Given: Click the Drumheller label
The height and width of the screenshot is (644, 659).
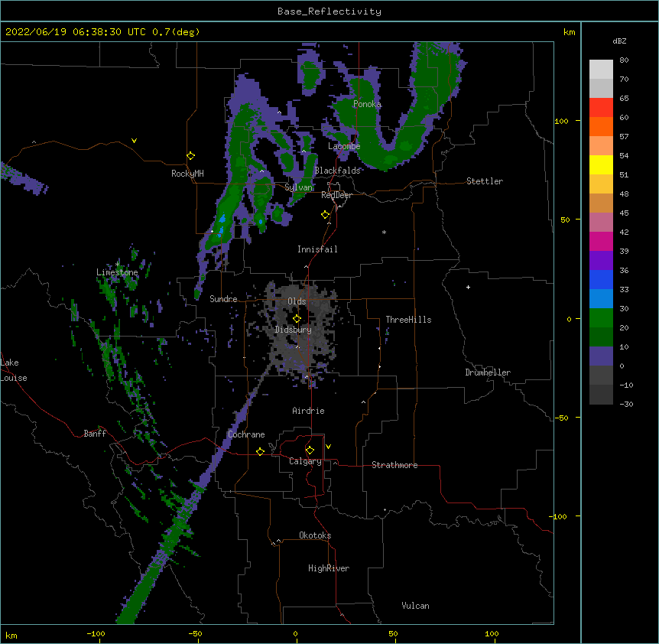Looking at the screenshot, I should [x=488, y=372].
